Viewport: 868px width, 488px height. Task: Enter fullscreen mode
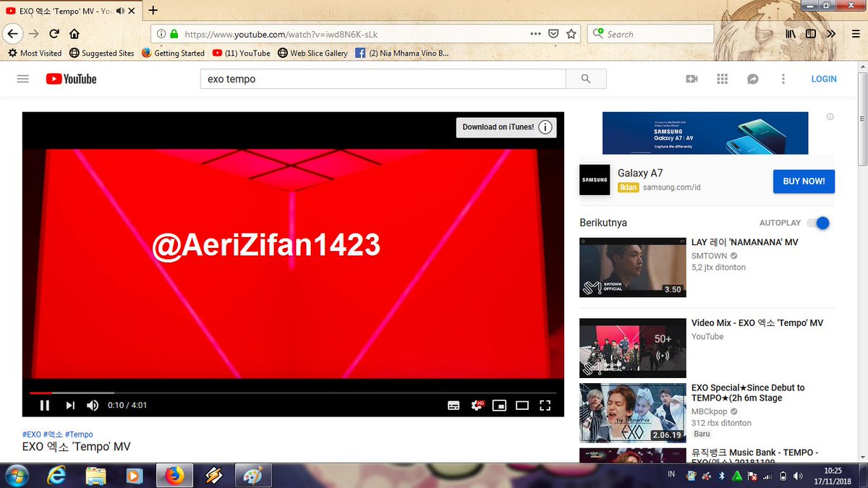545,406
